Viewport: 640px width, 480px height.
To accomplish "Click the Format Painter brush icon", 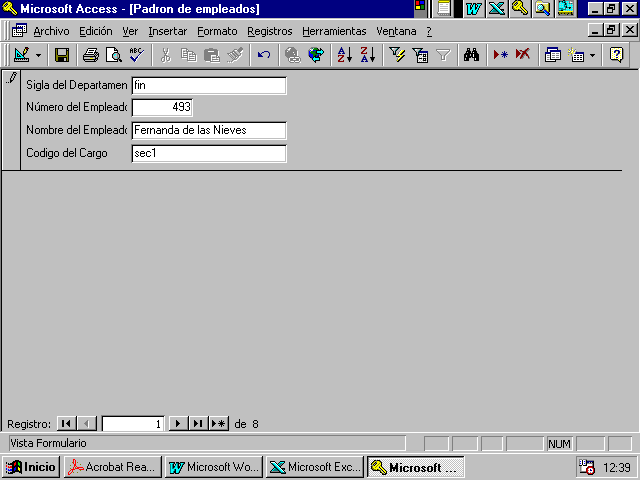I will point(235,55).
